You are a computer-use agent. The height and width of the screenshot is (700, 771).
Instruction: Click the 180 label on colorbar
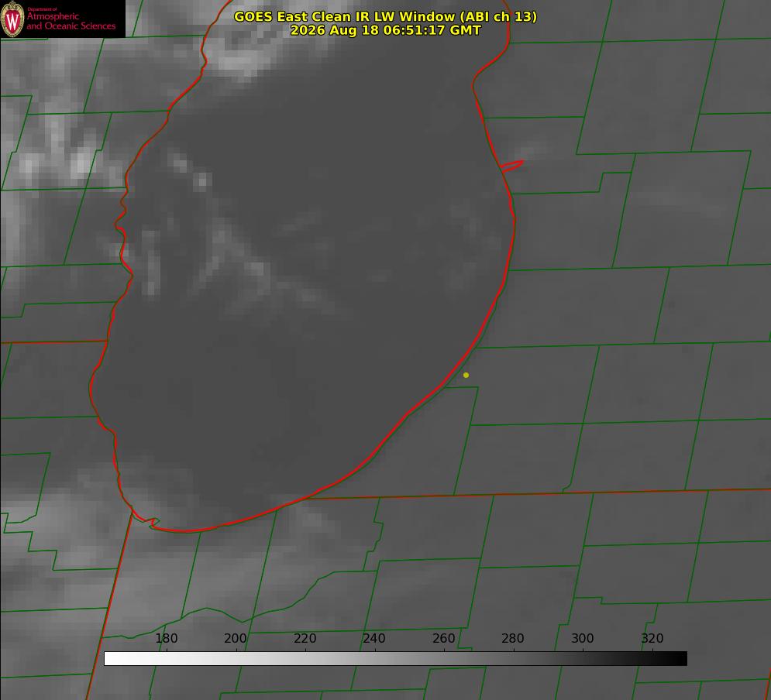pyautogui.click(x=166, y=638)
